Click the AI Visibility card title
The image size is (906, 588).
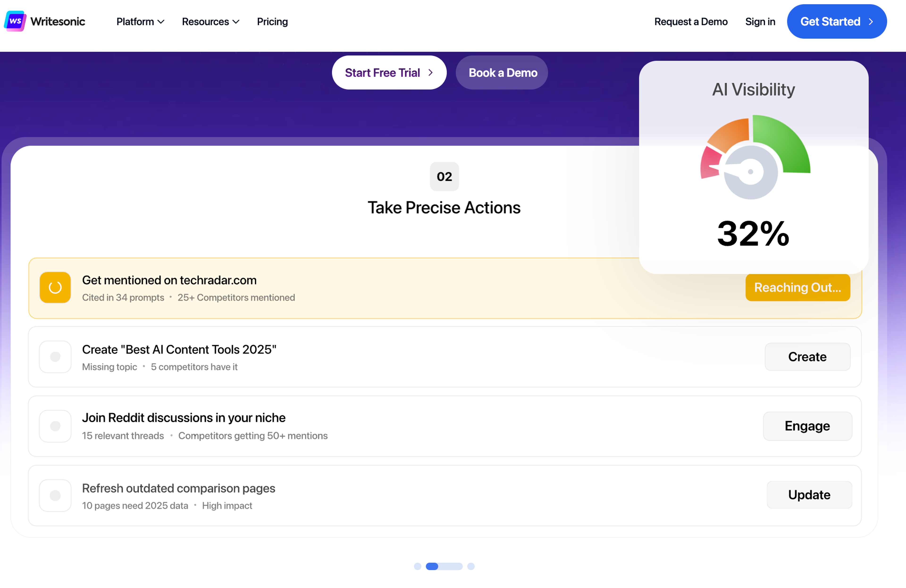pos(753,90)
